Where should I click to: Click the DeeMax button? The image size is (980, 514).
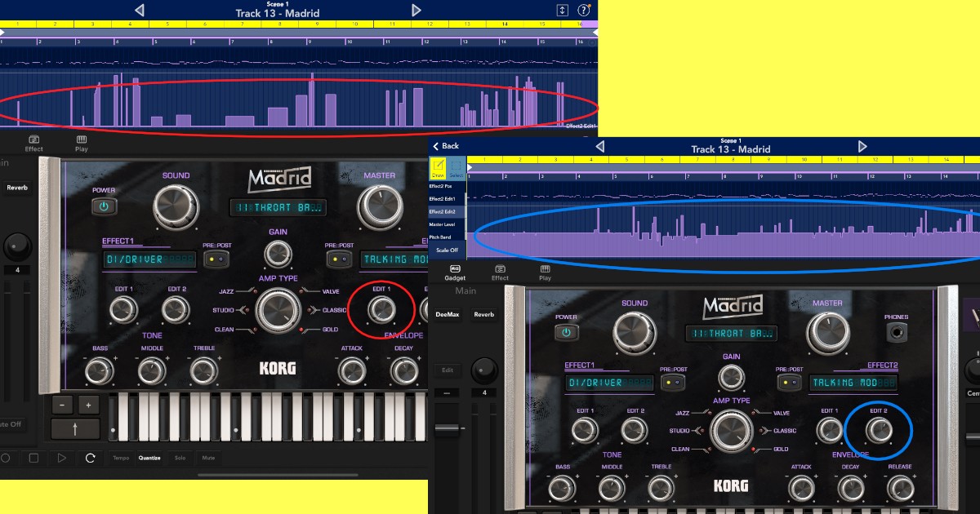447,314
